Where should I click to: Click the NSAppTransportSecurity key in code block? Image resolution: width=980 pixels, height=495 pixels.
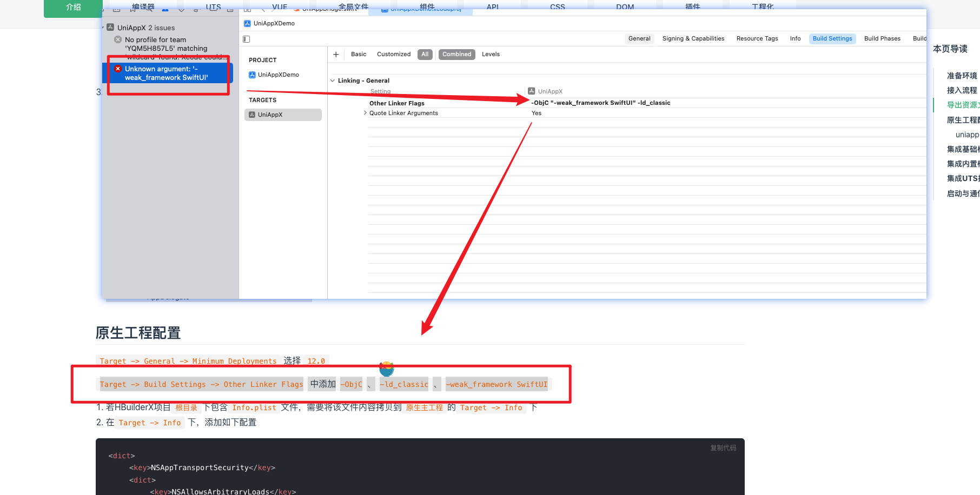coord(200,467)
